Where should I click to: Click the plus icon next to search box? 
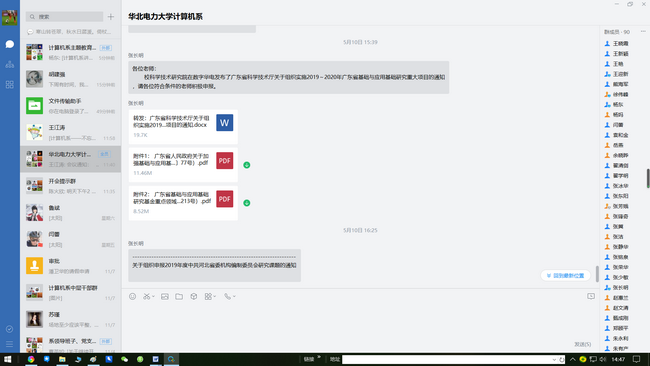click(111, 17)
